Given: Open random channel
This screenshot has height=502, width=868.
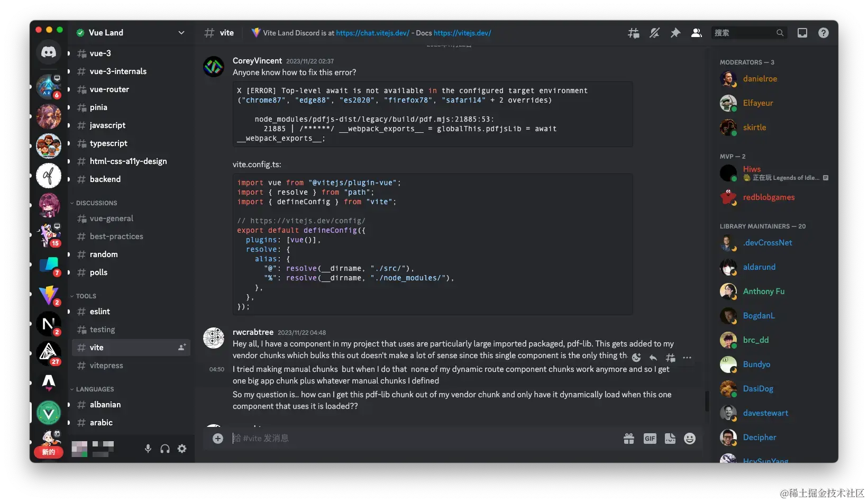Looking at the screenshot, I should (x=131, y=254).
